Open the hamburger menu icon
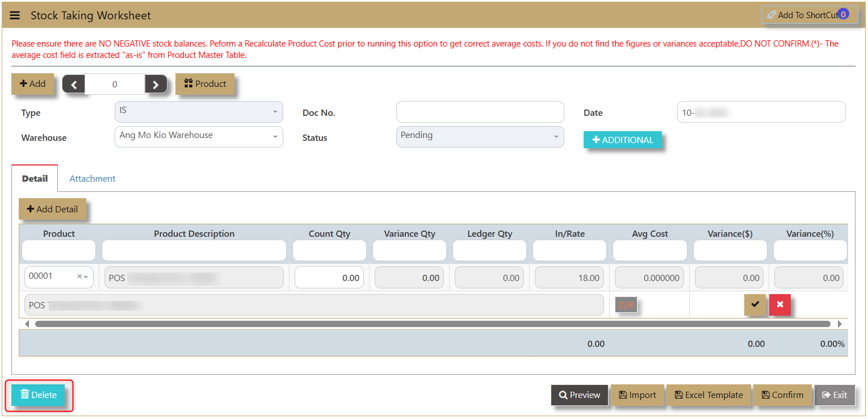Viewport: 868px width, 419px height. click(x=15, y=15)
